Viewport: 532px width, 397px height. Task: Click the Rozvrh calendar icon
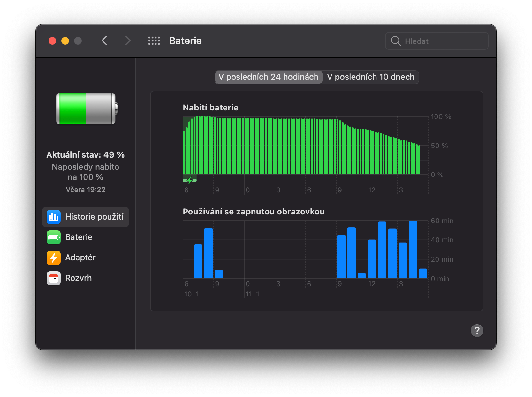pos(54,278)
